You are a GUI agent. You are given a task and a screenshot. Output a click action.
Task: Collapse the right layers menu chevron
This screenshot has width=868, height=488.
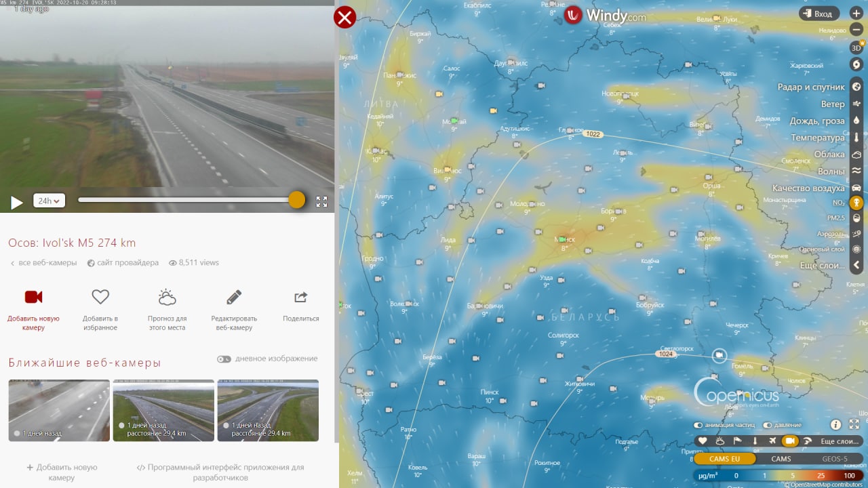coord(856,265)
